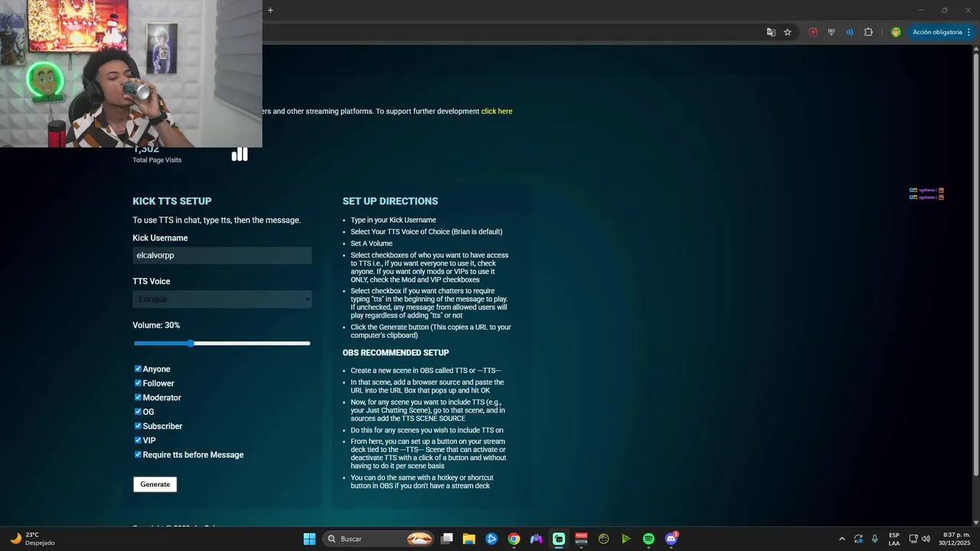Screen dimensions: 980x551
Task: Open the TTS Voice dropdown
Action: pyautogui.click(x=222, y=299)
